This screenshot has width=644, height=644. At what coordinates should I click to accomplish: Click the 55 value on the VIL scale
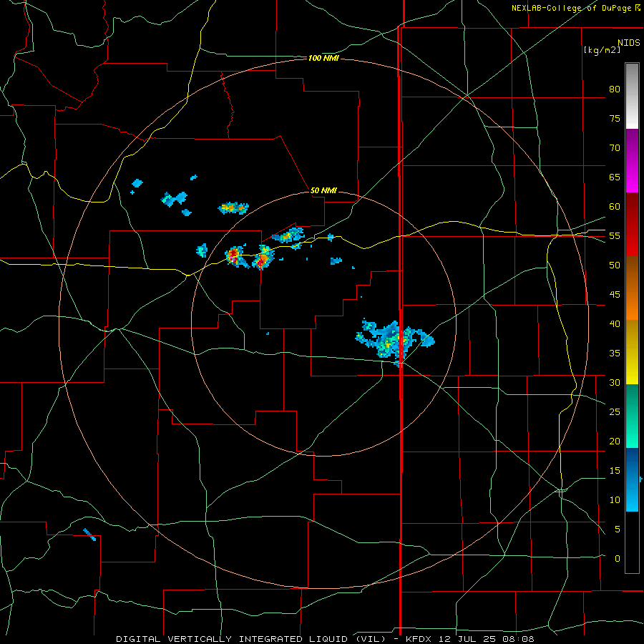[x=615, y=235]
